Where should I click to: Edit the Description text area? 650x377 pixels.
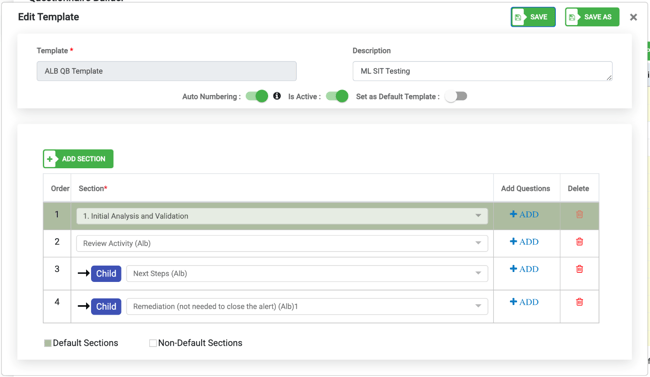483,71
